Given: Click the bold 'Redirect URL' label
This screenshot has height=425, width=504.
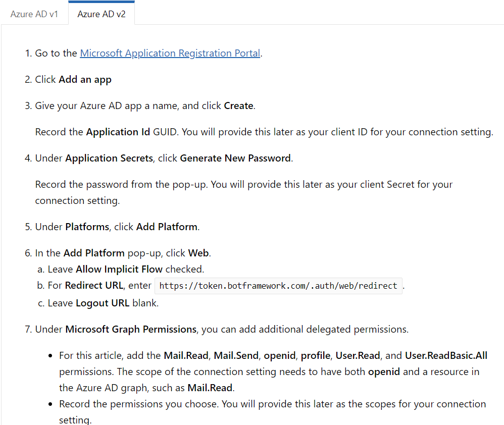Looking at the screenshot, I should click(94, 285).
